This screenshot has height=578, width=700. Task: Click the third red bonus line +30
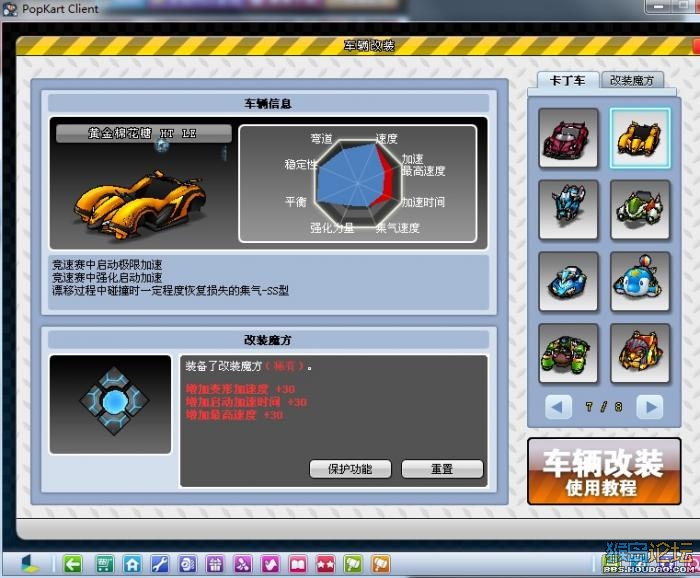click(x=234, y=415)
